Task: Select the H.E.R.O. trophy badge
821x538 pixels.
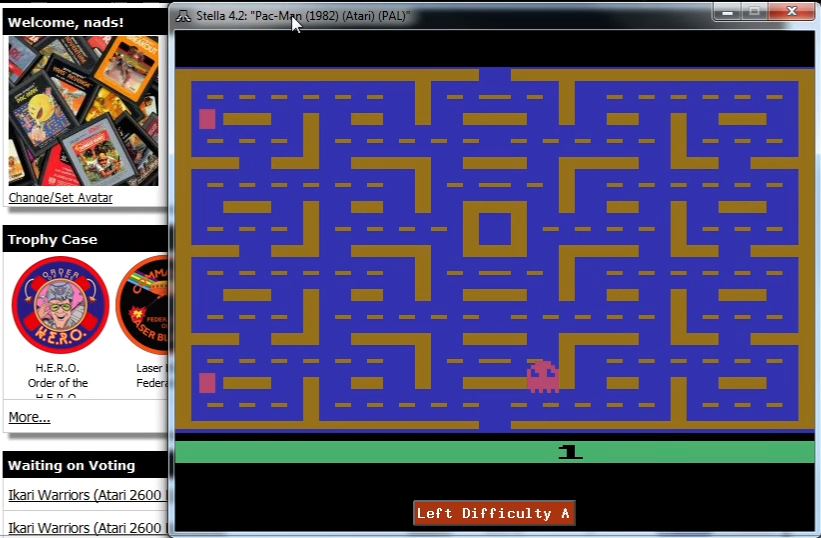Action: coord(60,305)
